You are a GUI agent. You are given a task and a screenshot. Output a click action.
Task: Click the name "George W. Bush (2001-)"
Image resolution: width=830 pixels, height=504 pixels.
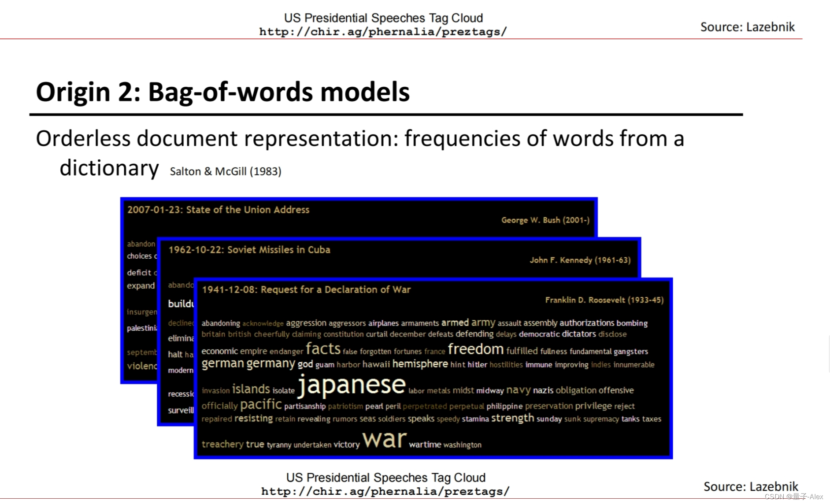(x=545, y=220)
